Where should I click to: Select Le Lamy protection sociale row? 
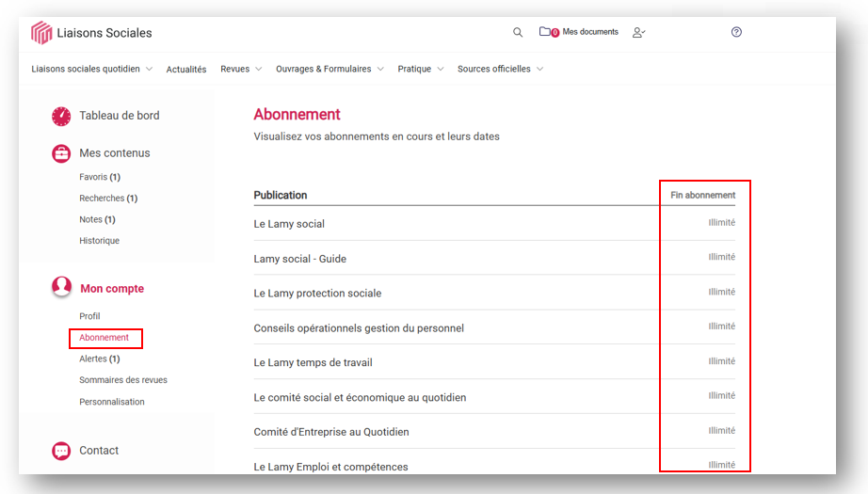point(494,294)
